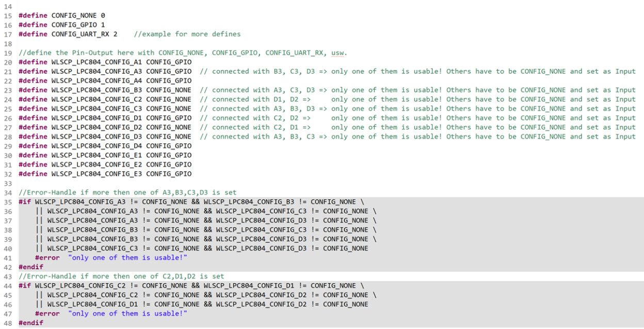Click line number 32 in the gutter
This screenshot has width=644, height=329.
pyautogui.click(x=8, y=173)
